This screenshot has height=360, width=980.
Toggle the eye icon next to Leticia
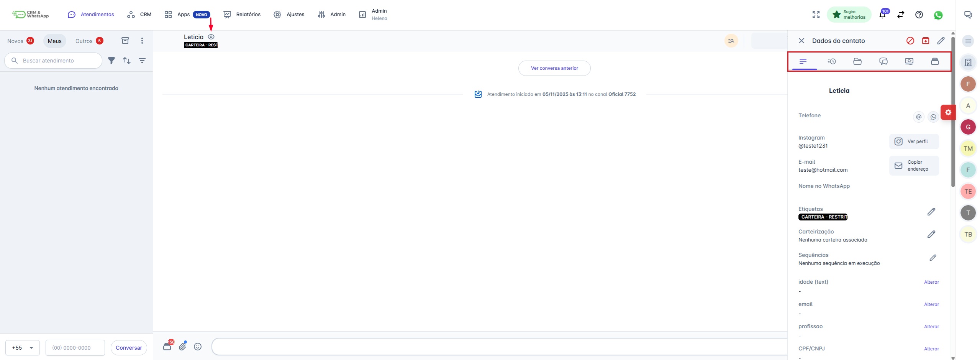211,37
